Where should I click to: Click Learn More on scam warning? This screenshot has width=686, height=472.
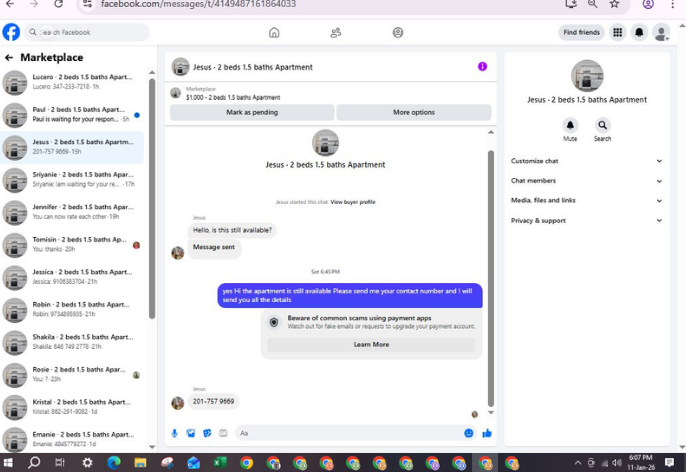[x=371, y=345]
